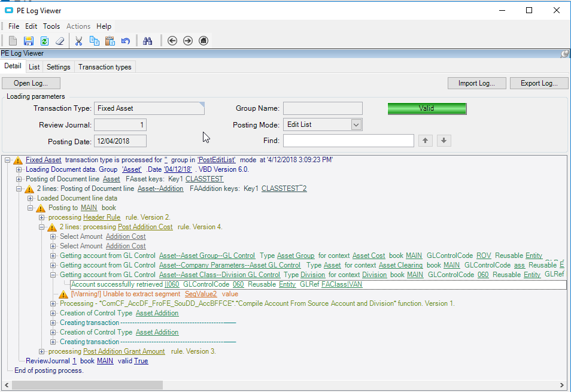Click the green Valid status bar
571x392 pixels.
(x=427, y=108)
